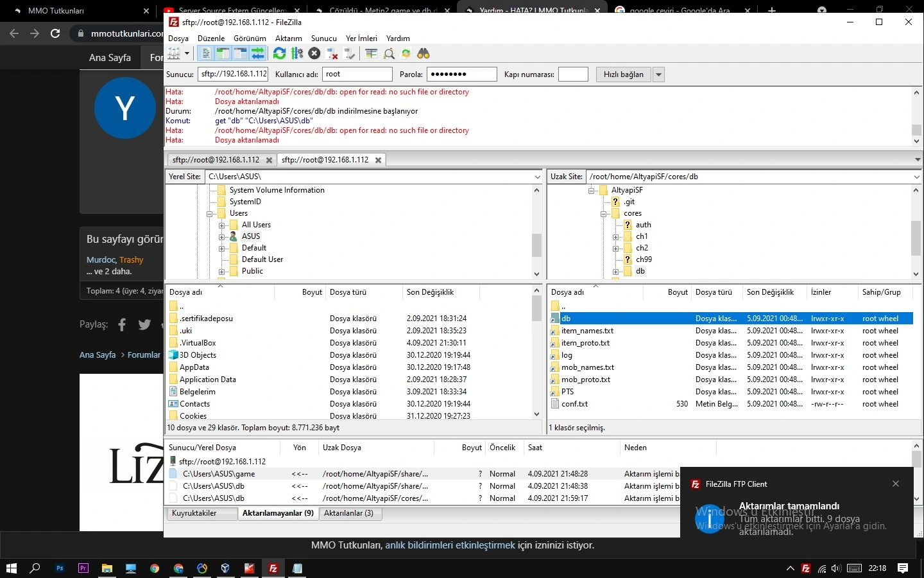The height and width of the screenshot is (578, 924).
Task: Toggle the message log display
Action: 205,54
